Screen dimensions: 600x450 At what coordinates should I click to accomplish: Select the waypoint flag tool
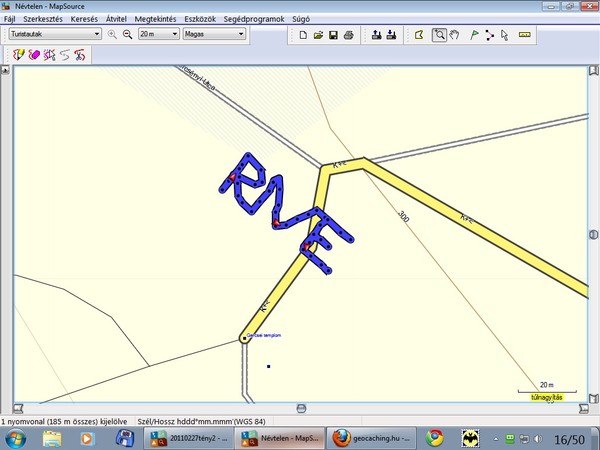(x=474, y=35)
